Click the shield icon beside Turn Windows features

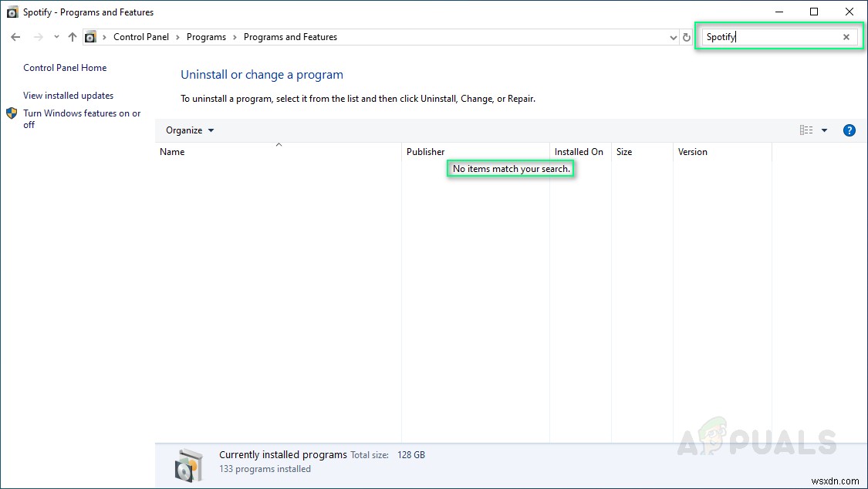[12, 113]
